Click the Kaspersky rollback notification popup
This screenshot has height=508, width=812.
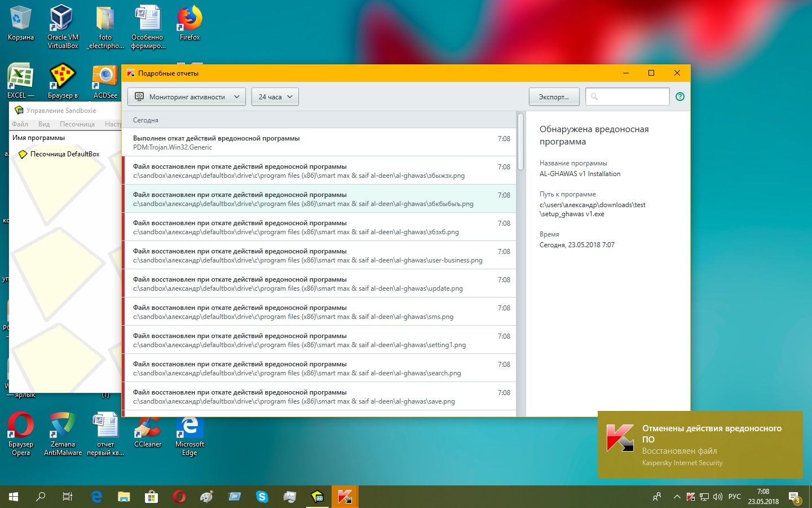coord(700,445)
